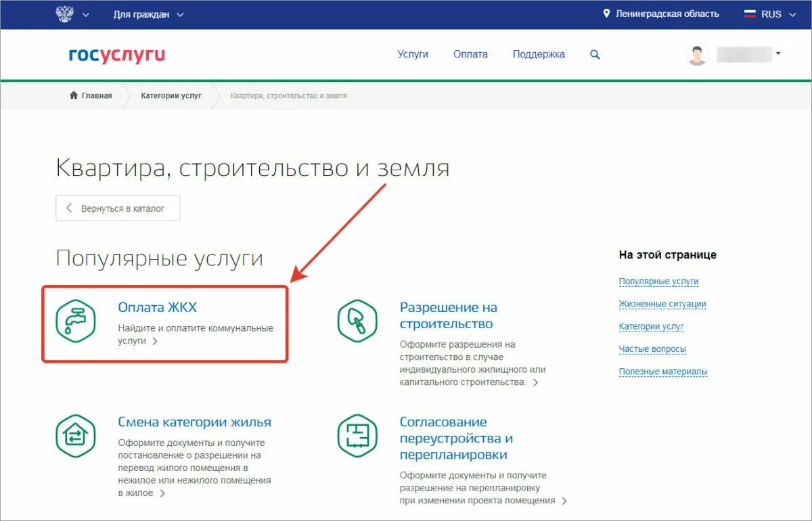Screen dimensions: 812x521
Task: Change region 'Ленинградская область'
Action: pos(667,14)
